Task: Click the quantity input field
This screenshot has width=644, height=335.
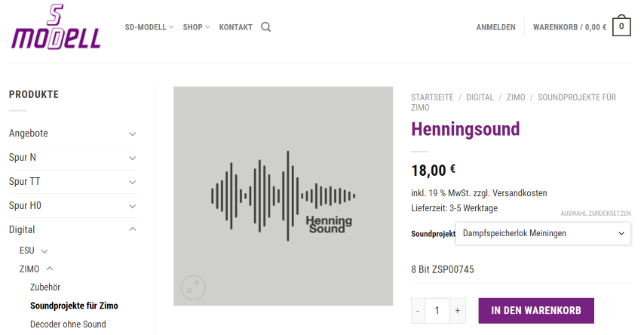Action: (437, 311)
